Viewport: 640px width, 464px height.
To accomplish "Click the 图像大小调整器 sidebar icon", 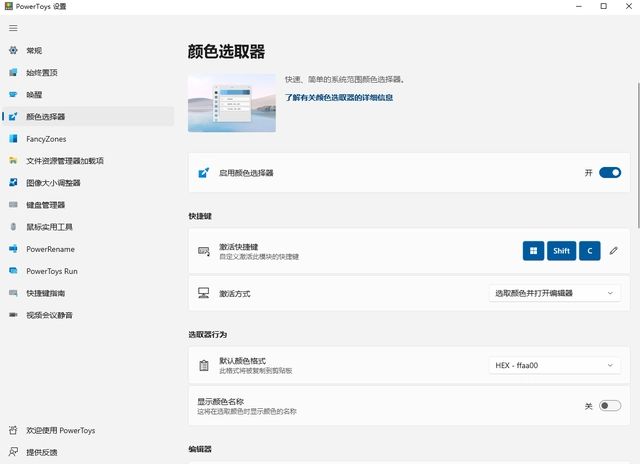I will point(13,182).
